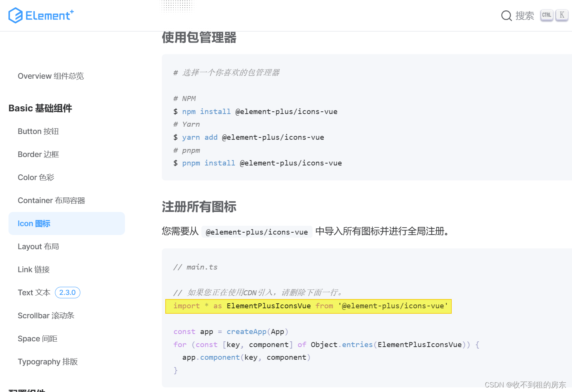Click the pnpm install command line
Viewport: 572px width, 392px height.
tap(258, 163)
